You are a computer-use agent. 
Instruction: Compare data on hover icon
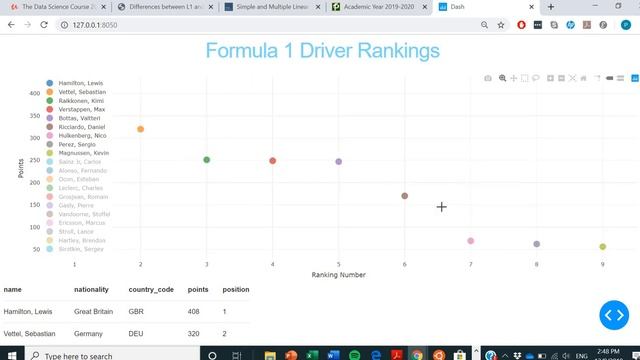point(620,78)
